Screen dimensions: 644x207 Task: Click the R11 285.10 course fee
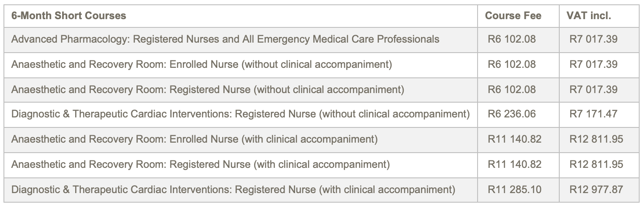point(515,190)
